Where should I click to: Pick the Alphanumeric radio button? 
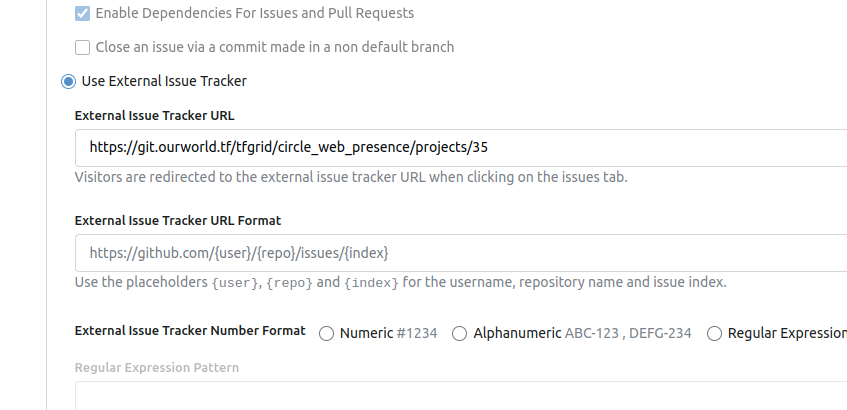460,334
